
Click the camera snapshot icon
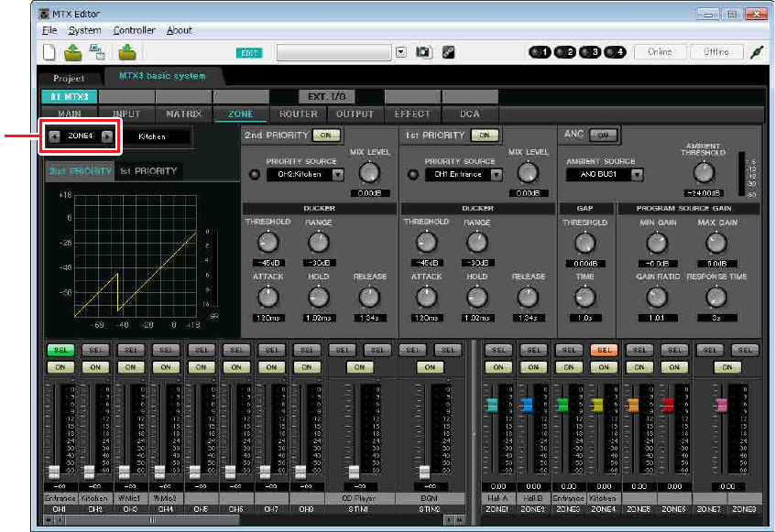pos(423,52)
